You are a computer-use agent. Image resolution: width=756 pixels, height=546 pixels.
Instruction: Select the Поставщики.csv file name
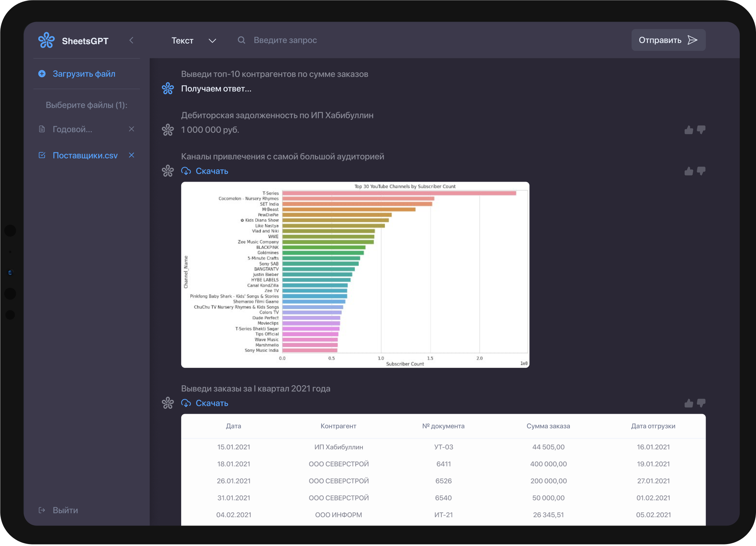point(85,155)
